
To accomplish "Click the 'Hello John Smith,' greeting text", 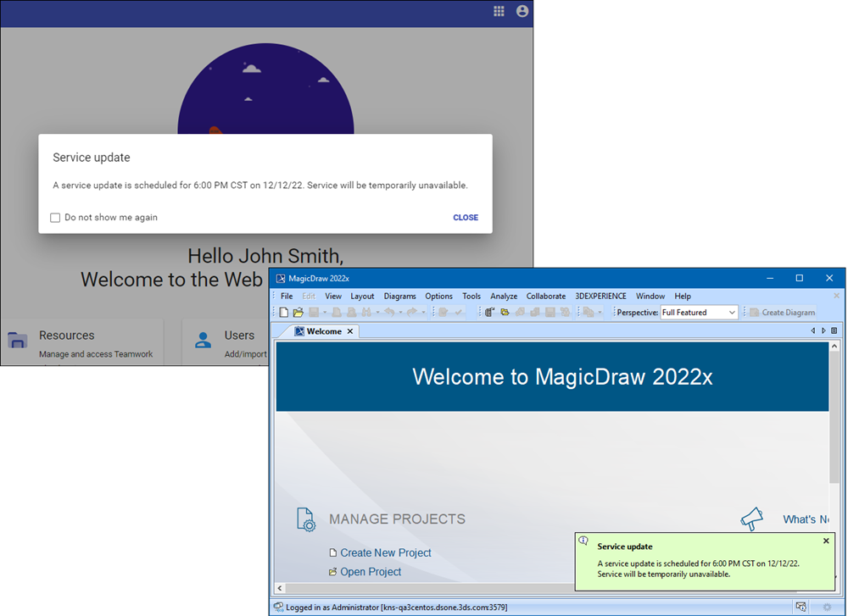I will coord(265,256).
